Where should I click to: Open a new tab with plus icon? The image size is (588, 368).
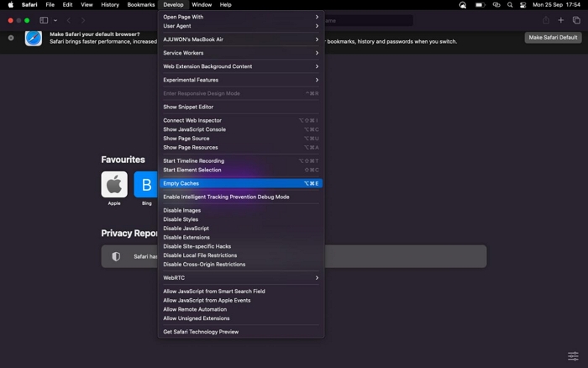point(560,20)
